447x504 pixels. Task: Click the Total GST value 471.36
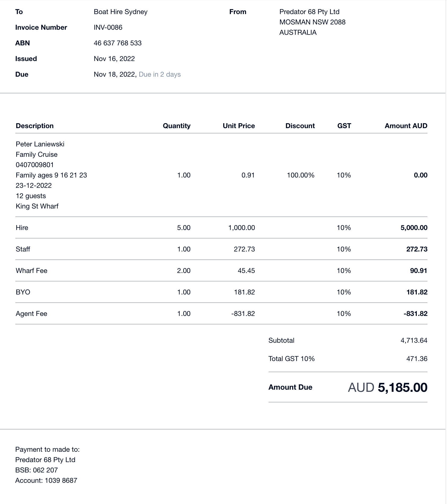[x=417, y=359]
